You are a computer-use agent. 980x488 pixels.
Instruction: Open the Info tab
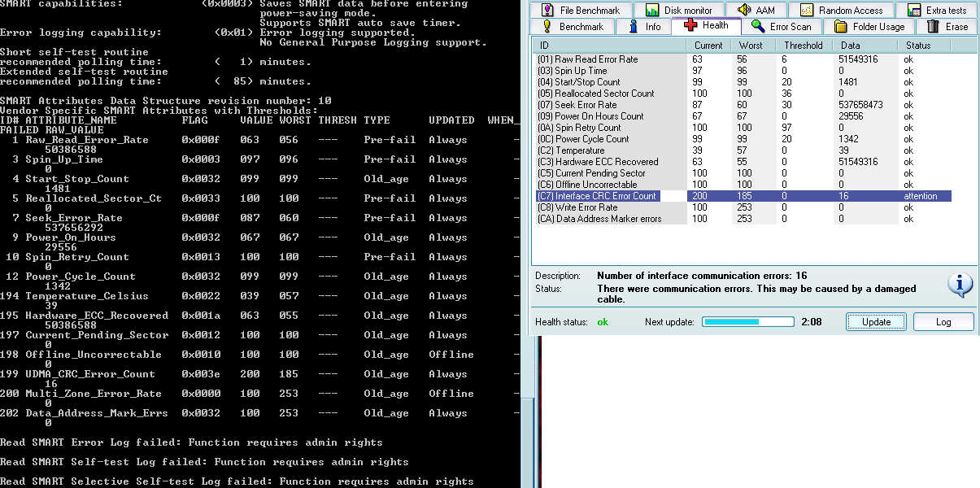[644, 27]
